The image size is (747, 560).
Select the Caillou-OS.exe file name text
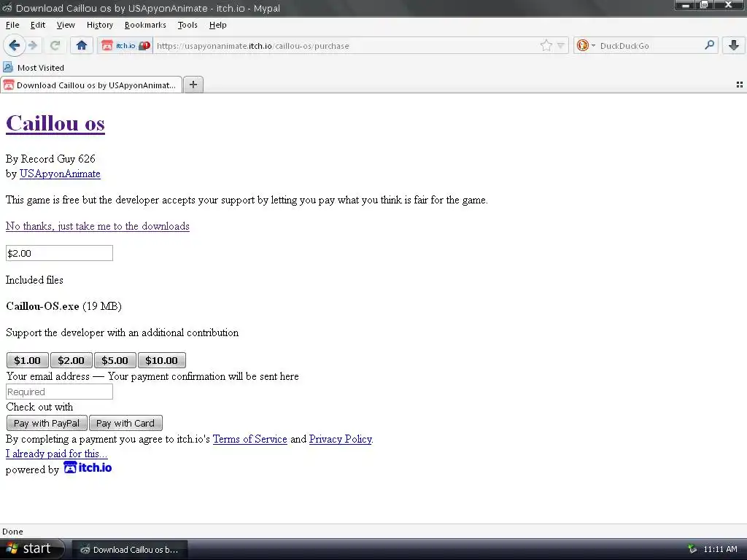pyautogui.click(x=42, y=306)
